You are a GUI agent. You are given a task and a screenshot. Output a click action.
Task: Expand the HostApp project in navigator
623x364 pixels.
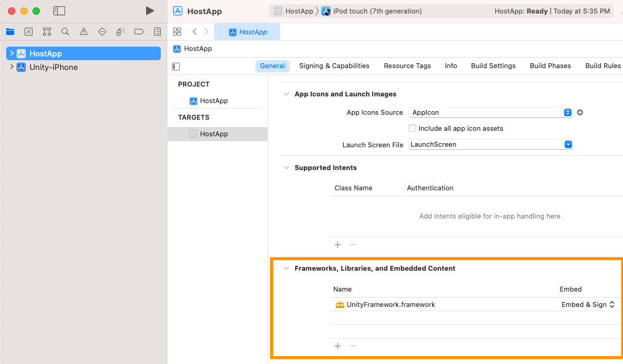(x=12, y=53)
